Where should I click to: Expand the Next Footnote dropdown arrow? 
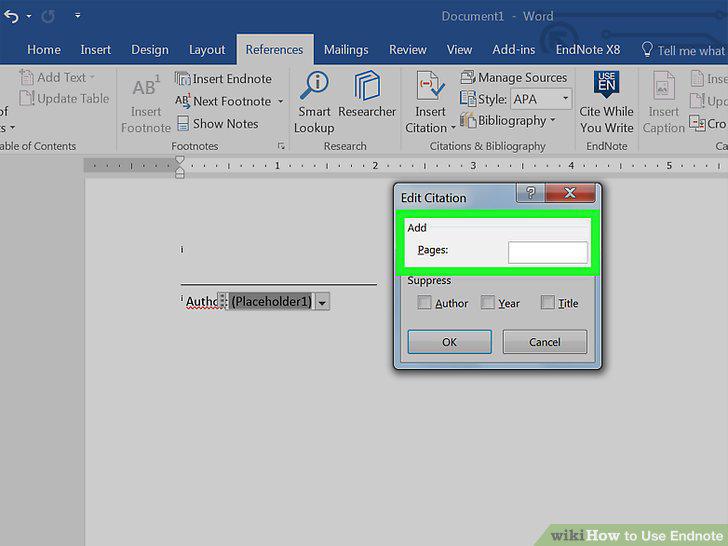coord(280,101)
